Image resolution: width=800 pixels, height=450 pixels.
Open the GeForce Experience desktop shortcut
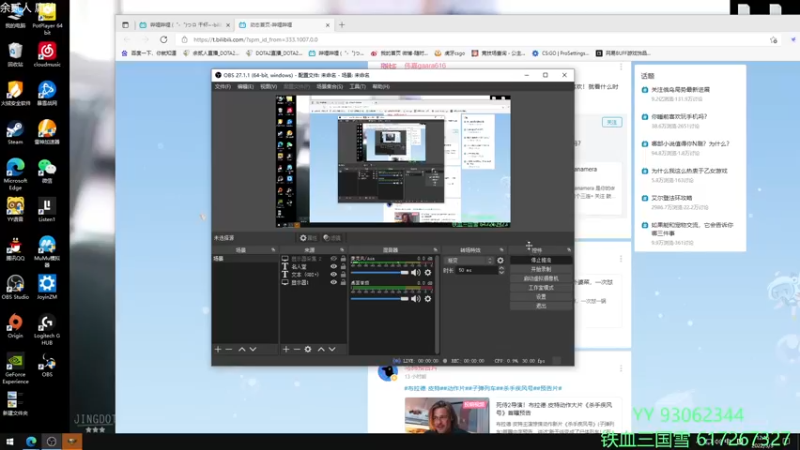[x=15, y=368]
